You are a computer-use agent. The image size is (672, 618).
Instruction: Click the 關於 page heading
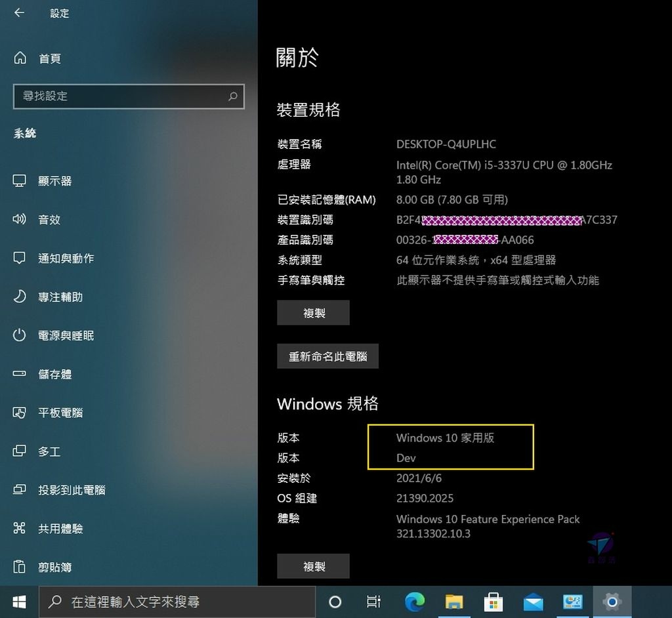click(297, 57)
